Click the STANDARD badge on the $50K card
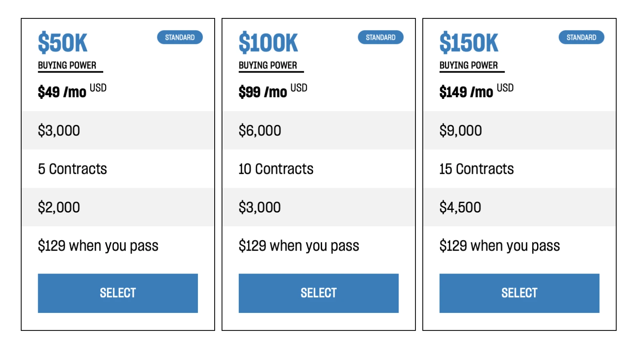The height and width of the screenshot is (351, 644). click(x=180, y=37)
